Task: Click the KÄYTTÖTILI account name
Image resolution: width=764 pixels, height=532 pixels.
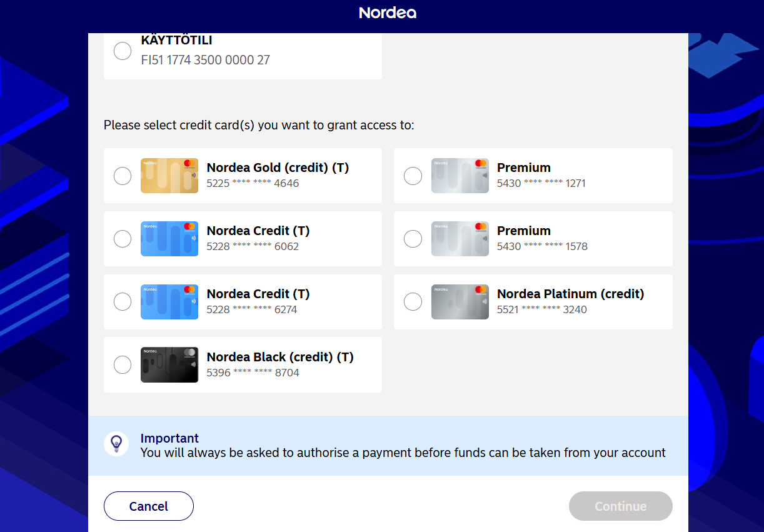Action: point(177,40)
